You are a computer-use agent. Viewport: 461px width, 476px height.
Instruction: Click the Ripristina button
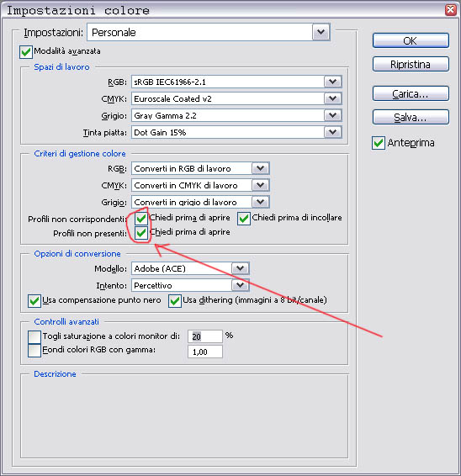pyautogui.click(x=411, y=64)
